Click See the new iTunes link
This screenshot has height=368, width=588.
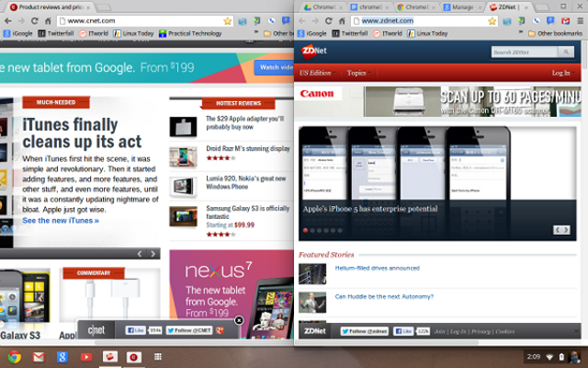61,221
